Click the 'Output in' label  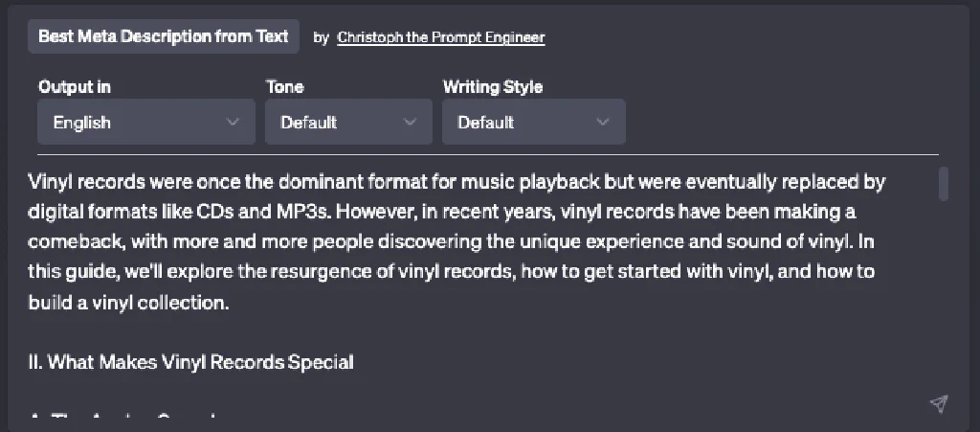coord(75,87)
